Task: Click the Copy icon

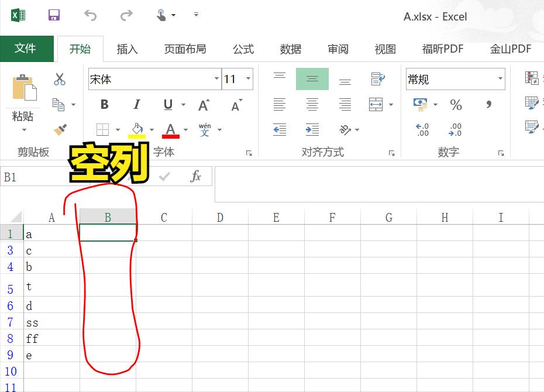Action: click(x=58, y=105)
